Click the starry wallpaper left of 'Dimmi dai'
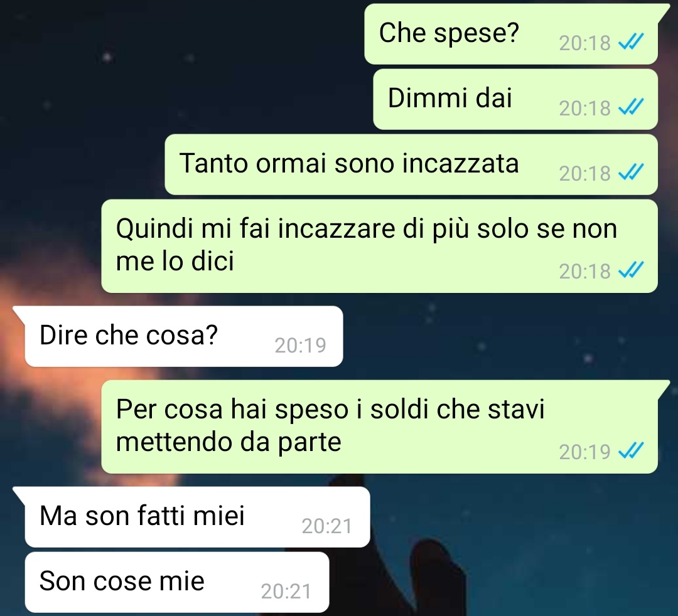Viewport: 678px width, 616px height. coord(186,99)
